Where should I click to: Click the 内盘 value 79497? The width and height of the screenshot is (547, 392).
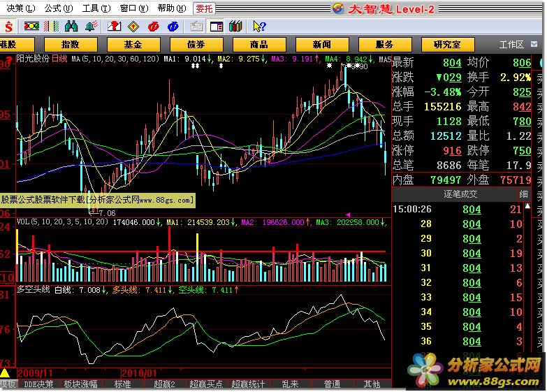point(446,180)
